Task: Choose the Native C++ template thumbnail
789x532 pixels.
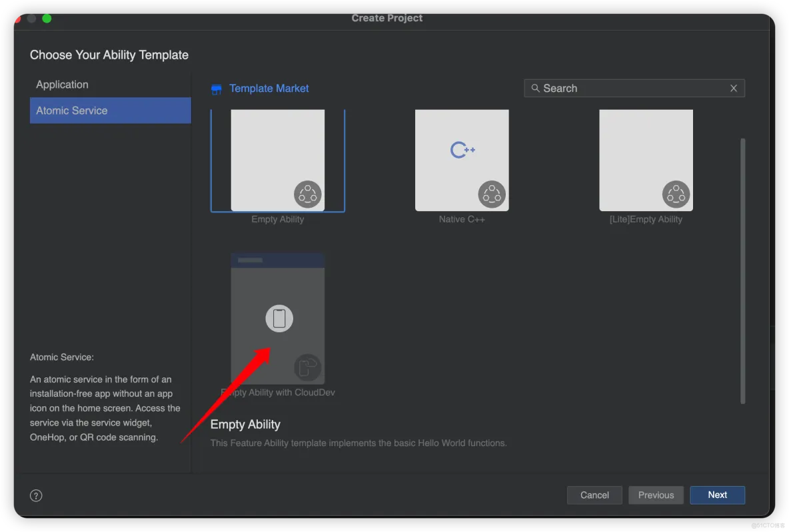Action: 462,160
